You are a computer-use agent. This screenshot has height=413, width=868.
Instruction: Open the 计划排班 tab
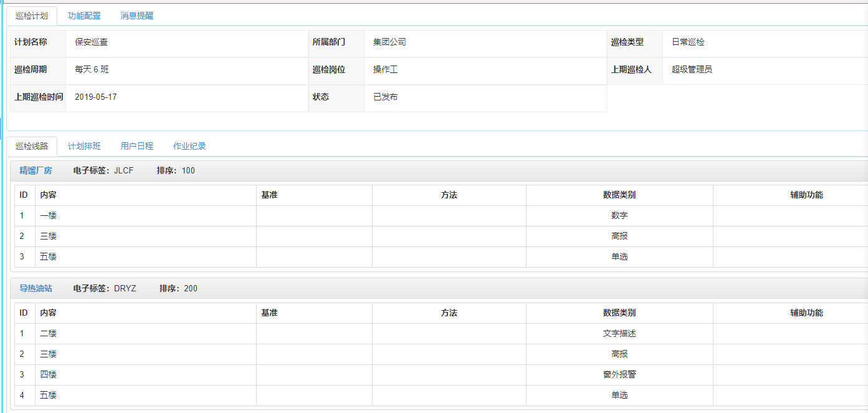[x=84, y=146]
